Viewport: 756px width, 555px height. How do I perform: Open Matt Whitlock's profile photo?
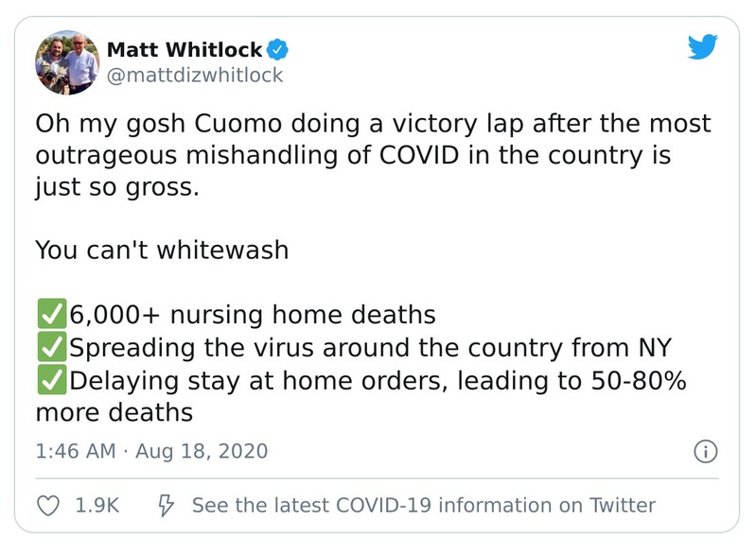pos(68,61)
